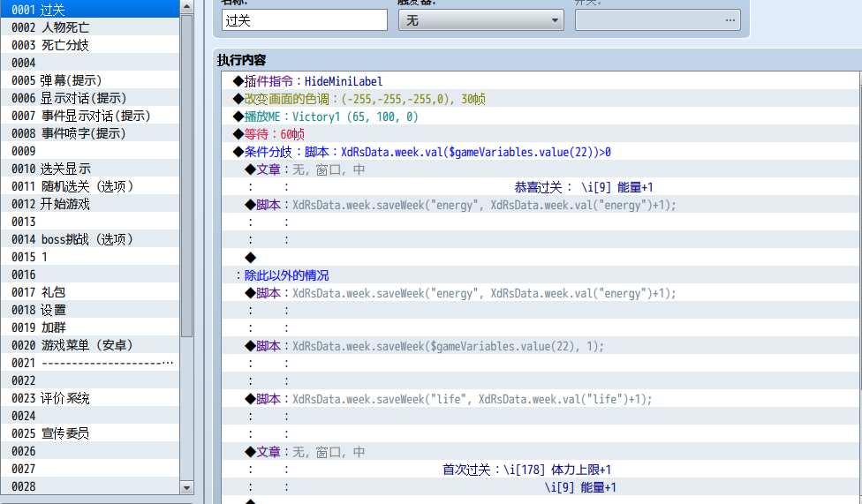Image resolution: width=862 pixels, height=504 pixels.
Task: Select common event 0015 1
Action: (90, 257)
